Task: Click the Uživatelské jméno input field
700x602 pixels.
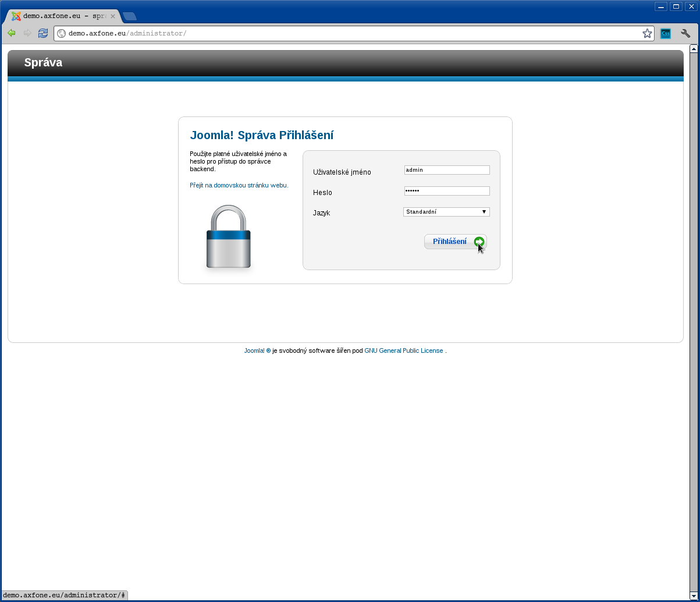Action: [x=447, y=170]
